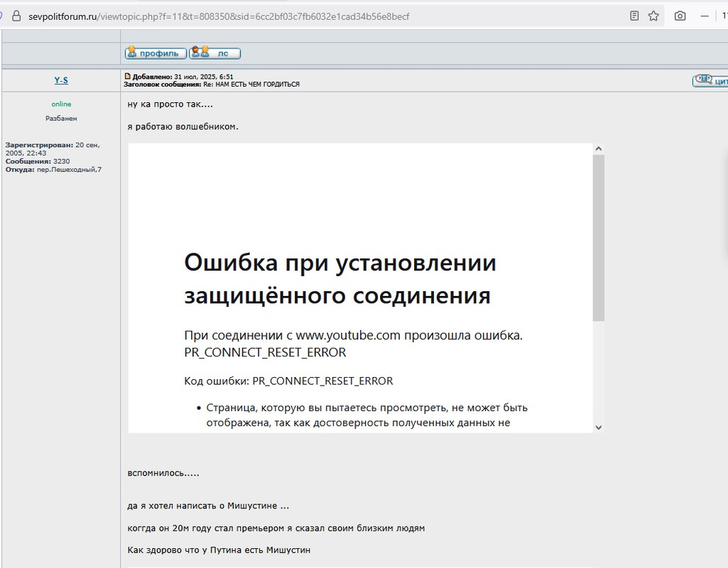728x568 pixels.
Task: Click the sevpolitforum.ru address bar URL
Action: tap(219, 17)
